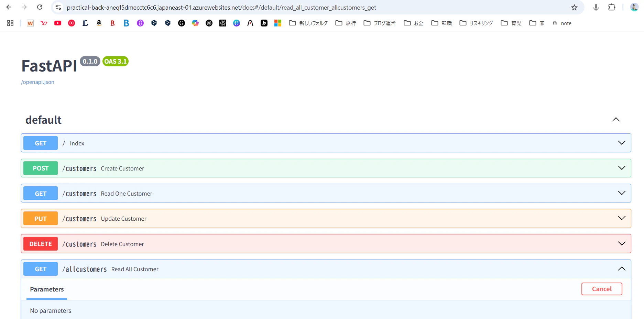This screenshot has height=319, width=644.
Task: Collapse the default section with its chevron
Action: [x=616, y=120]
